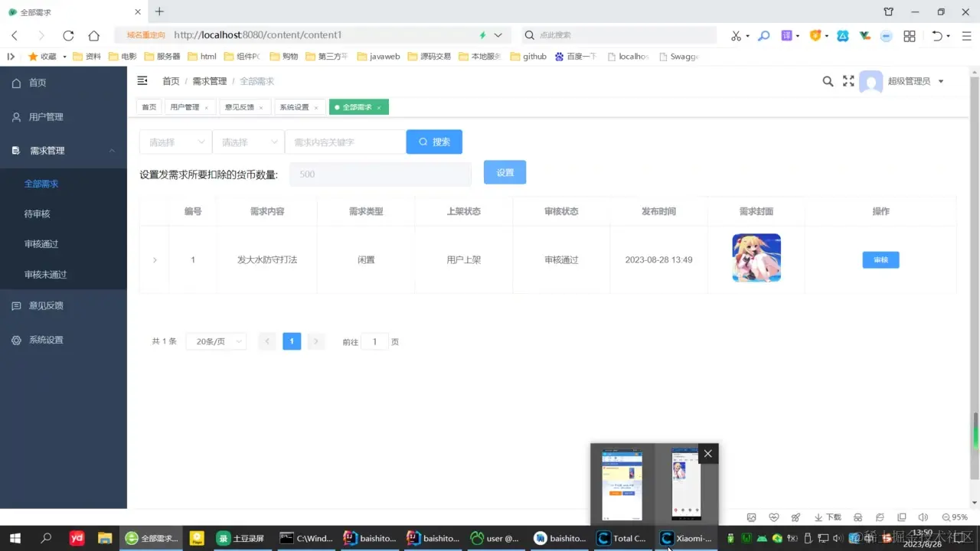This screenshot has width=980, height=551.
Task: Open the address bar dropdown arrow
Action: tap(498, 35)
